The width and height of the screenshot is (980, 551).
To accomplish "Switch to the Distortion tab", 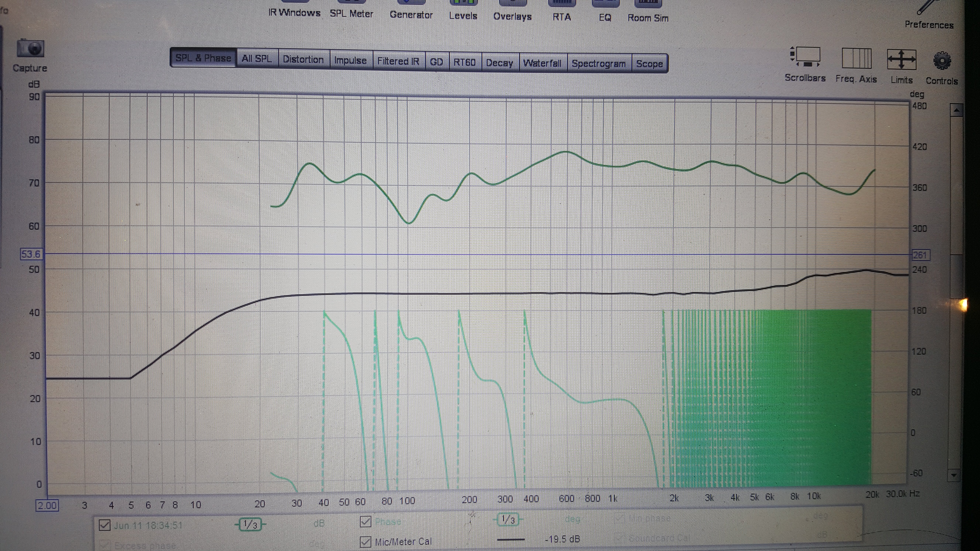I will (303, 59).
